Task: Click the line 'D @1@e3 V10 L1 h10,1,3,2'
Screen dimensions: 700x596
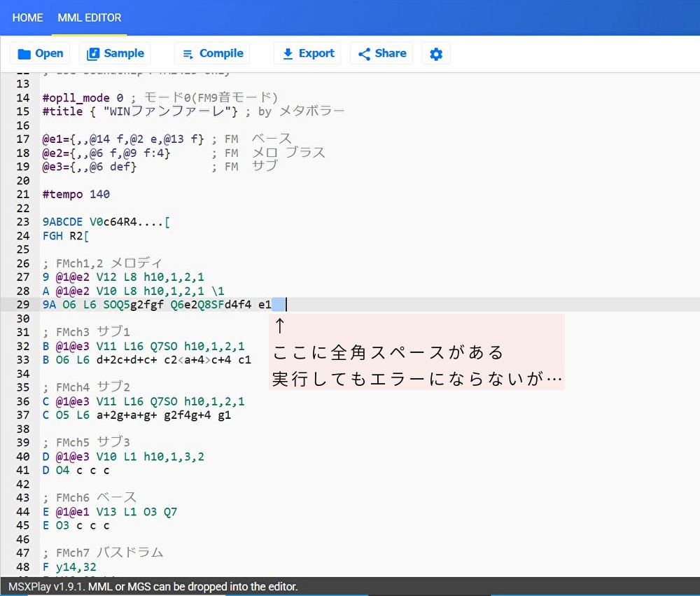Action: click(x=123, y=457)
